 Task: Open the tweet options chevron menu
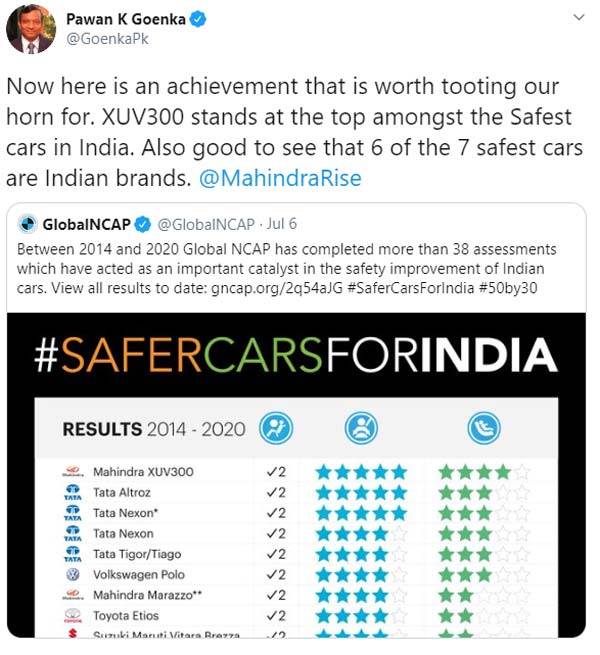click(577, 19)
